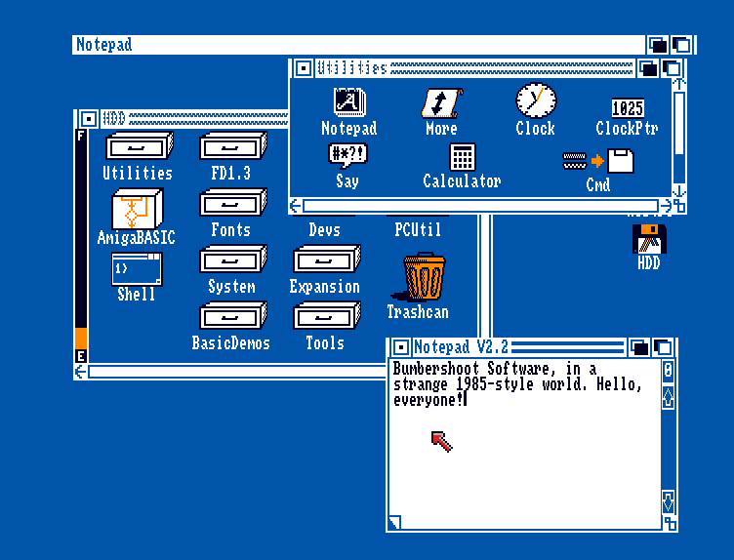Screen dimensions: 734x560
Task: Click the Devs drawer label
Action: 324,229
